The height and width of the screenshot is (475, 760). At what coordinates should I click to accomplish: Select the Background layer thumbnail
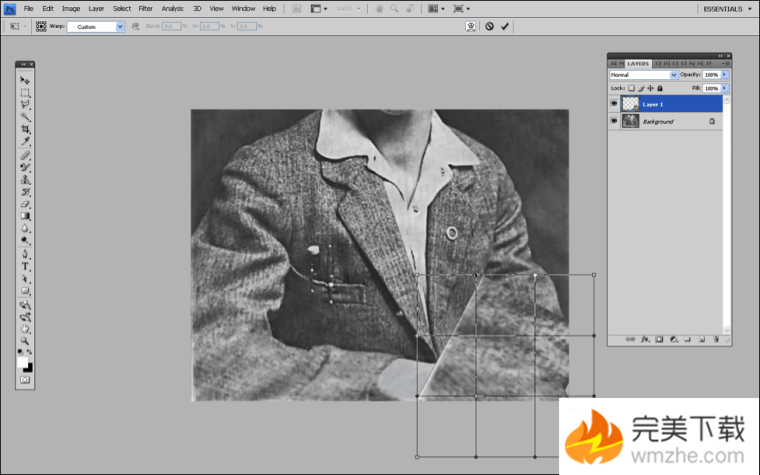tap(630, 121)
